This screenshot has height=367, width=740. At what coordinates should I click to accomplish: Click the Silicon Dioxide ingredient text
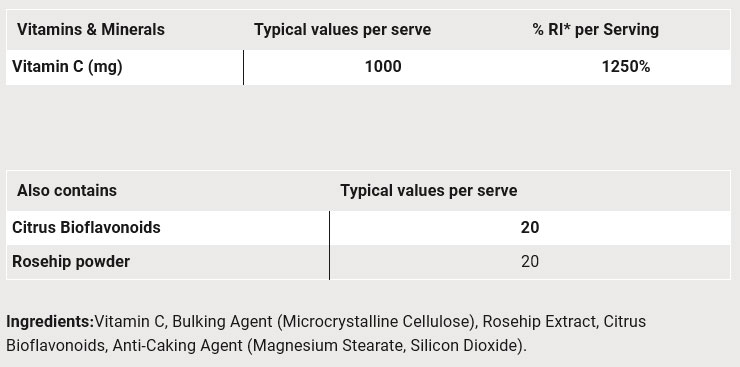coord(463,346)
